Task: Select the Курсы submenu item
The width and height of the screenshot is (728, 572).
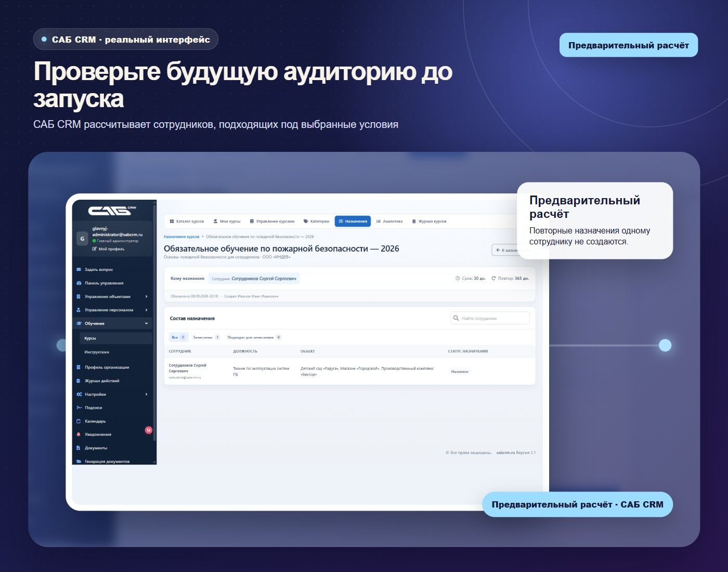Action: coord(116,338)
